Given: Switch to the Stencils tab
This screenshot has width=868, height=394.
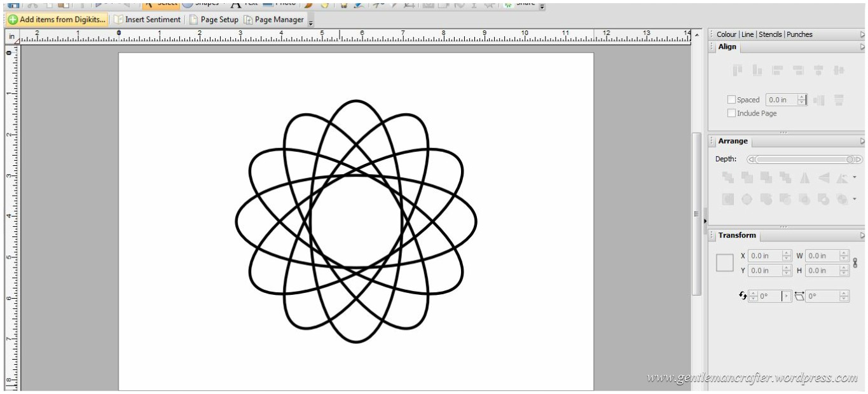Looking at the screenshot, I should [771, 34].
